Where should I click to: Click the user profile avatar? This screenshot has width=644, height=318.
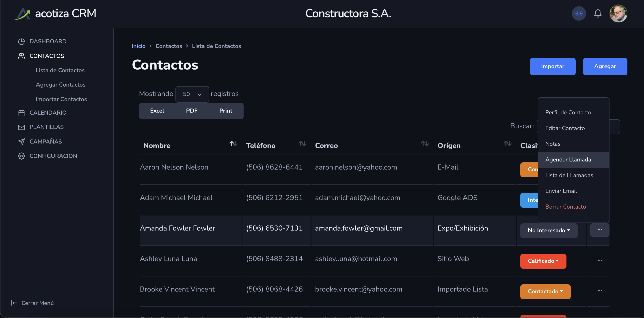coord(618,13)
